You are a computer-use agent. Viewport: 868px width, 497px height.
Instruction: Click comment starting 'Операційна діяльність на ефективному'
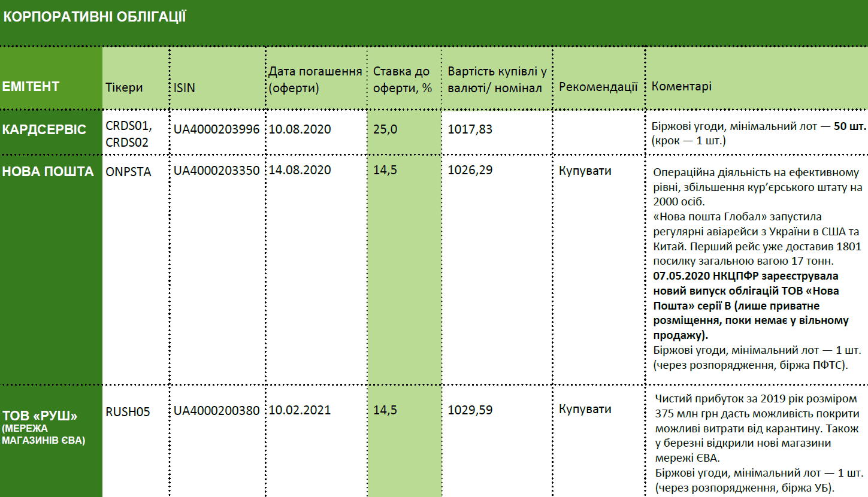[758, 187]
